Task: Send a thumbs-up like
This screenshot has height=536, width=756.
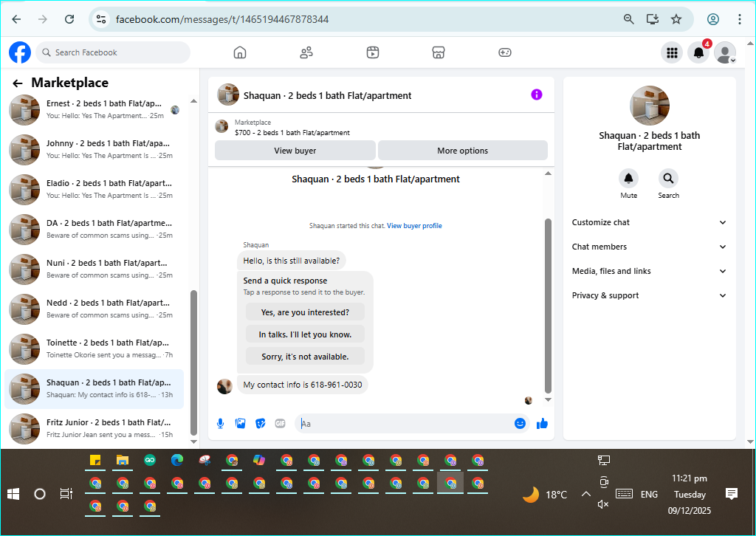Action: click(x=542, y=423)
